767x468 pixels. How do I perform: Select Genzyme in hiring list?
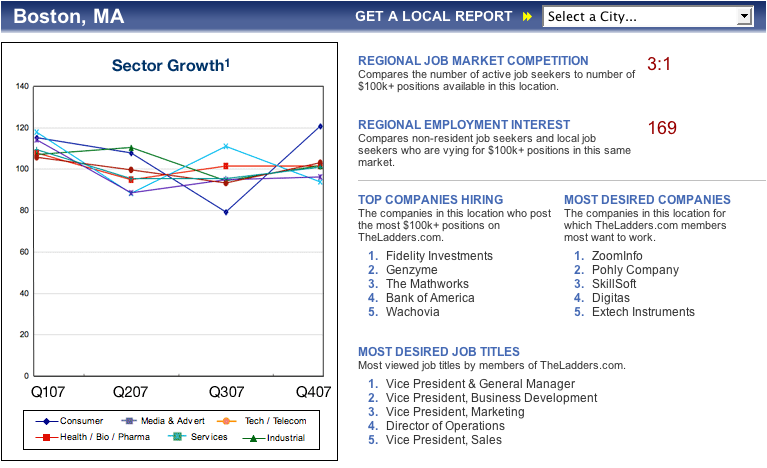tap(411, 270)
